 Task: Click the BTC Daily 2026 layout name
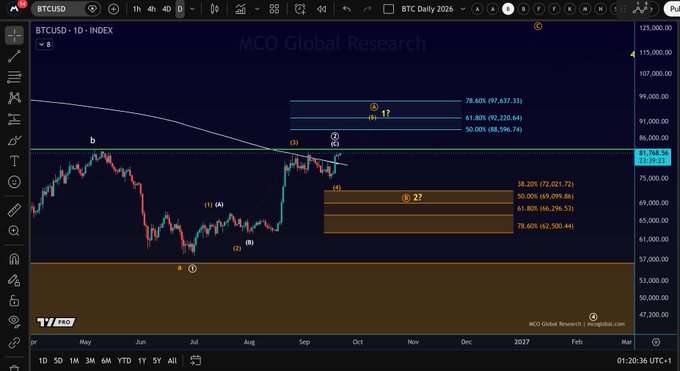pyautogui.click(x=427, y=9)
